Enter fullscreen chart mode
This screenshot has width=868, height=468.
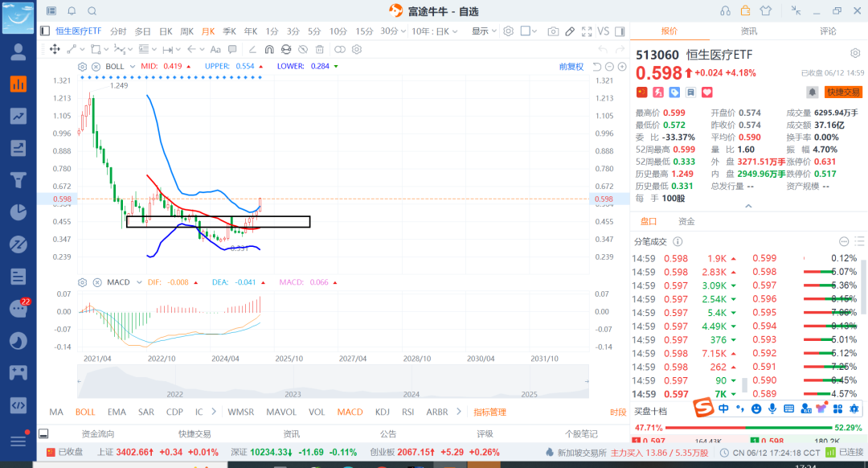tap(587, 31)
